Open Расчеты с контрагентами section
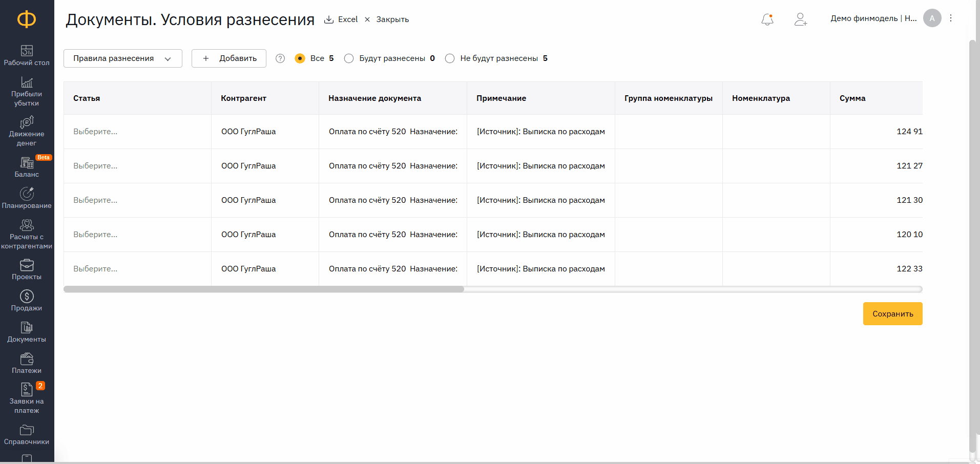 27,235
